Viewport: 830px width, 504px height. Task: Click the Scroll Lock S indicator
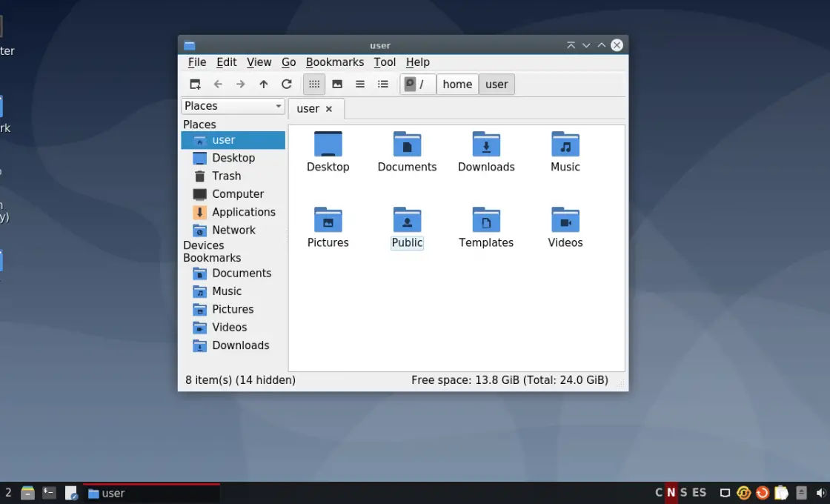point(683,492)
